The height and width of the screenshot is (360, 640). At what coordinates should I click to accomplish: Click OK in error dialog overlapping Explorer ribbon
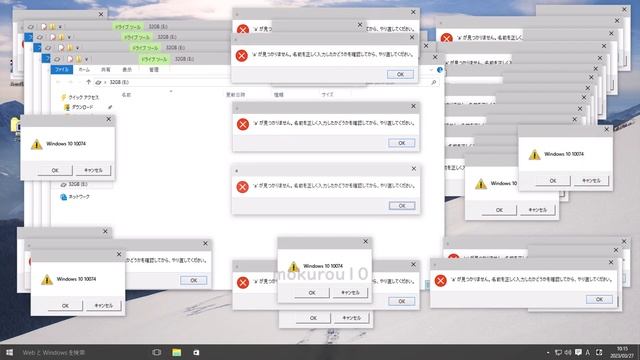400,74
